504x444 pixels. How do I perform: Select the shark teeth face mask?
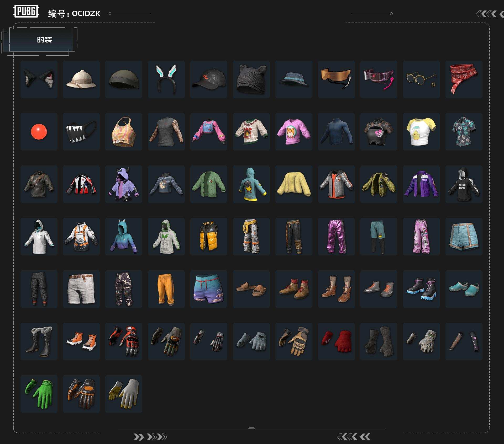[81, 132]
